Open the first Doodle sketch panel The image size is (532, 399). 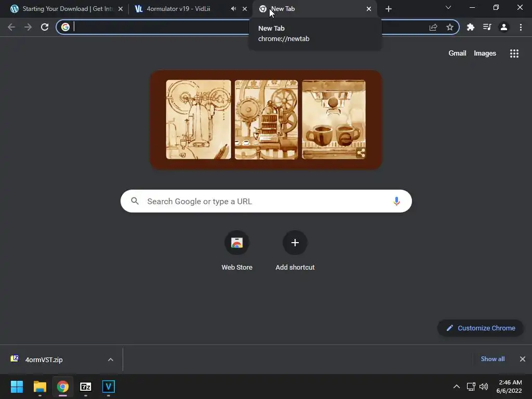coord(198,119)
